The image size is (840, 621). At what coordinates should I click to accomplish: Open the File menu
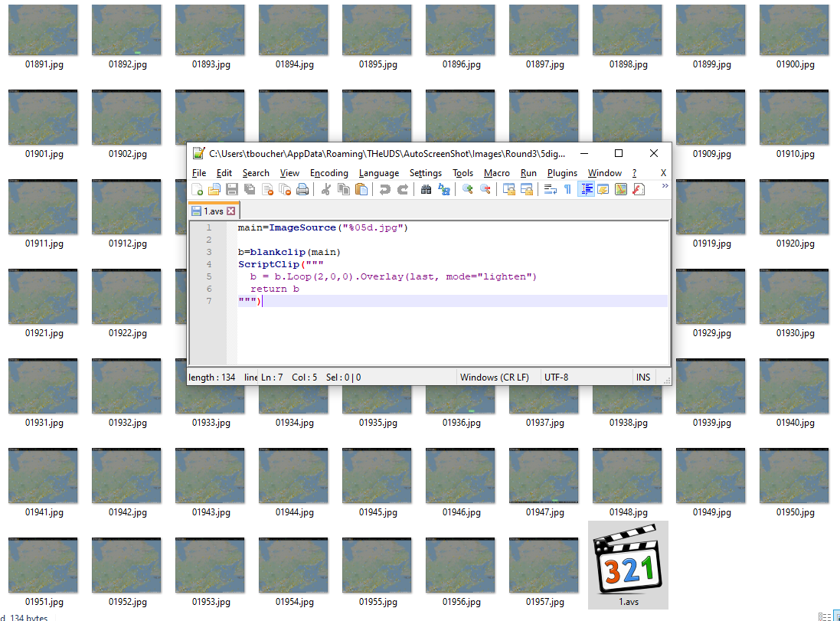pos(199,173)
